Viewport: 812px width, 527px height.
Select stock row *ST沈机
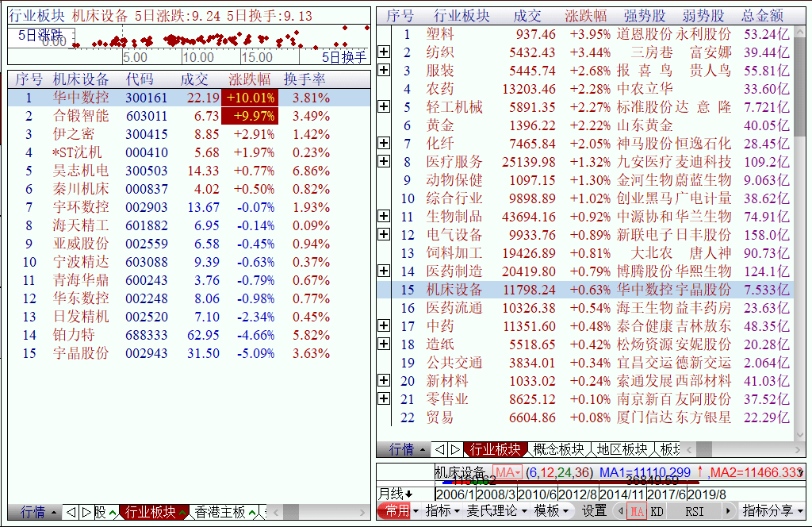click(x=189, y=152)
